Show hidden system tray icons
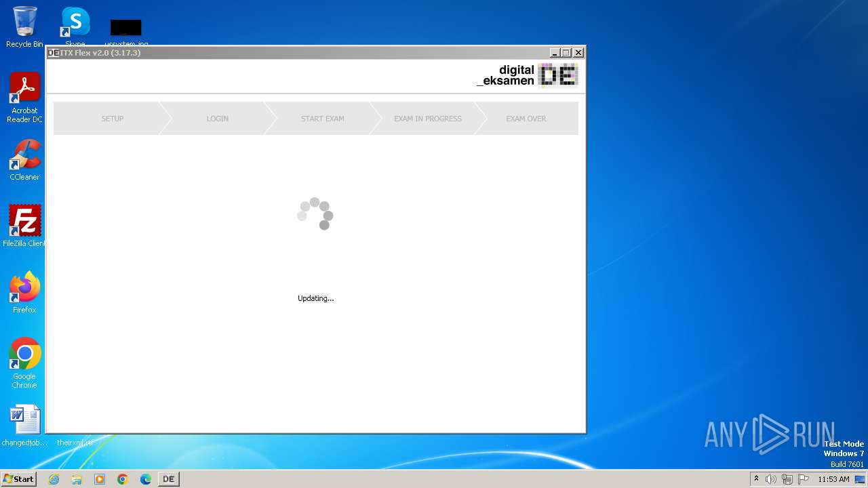Viewport: 868px width, 488px height. pyautogui.click(x=756, y=479)
